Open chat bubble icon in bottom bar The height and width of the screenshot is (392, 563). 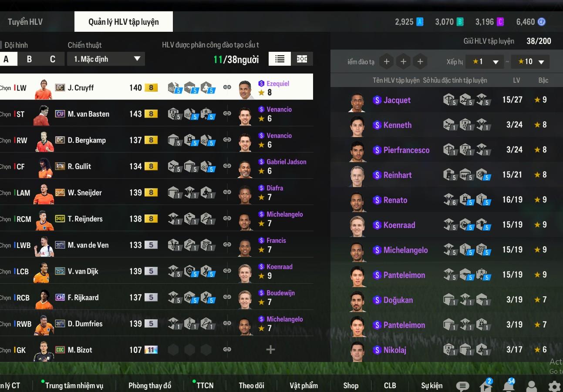click(x=462, y=386)
